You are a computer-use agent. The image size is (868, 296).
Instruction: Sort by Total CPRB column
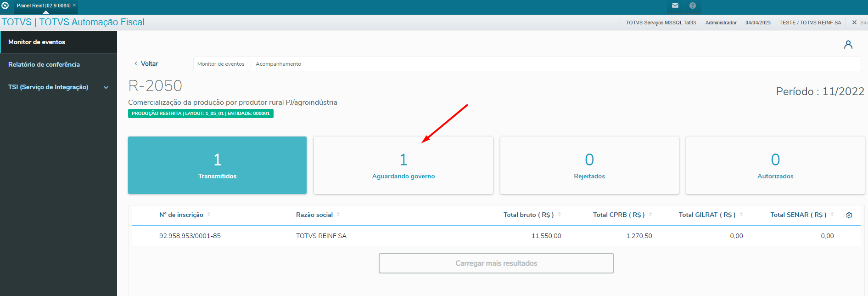point(622,215)
